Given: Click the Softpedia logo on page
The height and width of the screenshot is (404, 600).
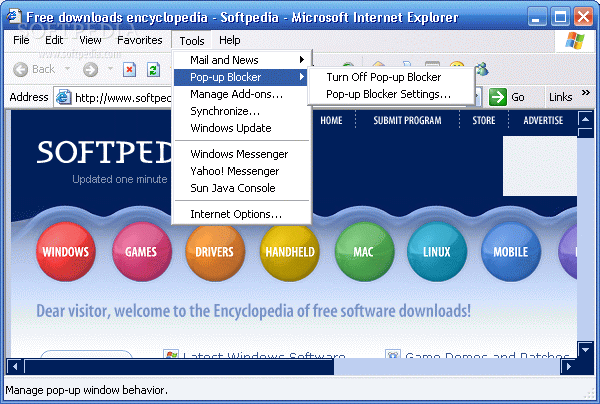Looking at the screenshot, I should pyautogui.click(x=104, y=152).
